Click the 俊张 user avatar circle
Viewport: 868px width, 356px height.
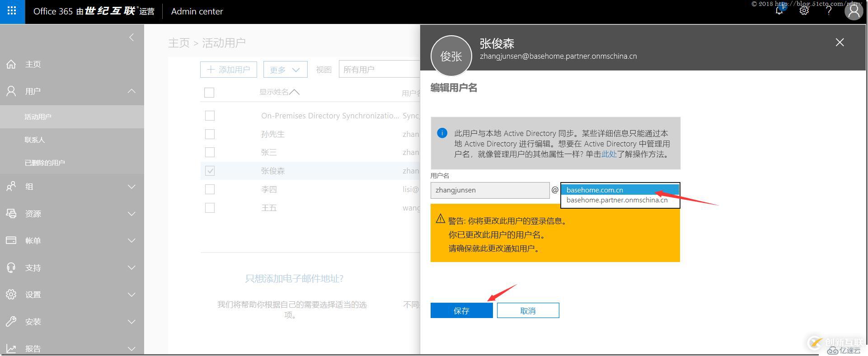[x=451, y=56]
